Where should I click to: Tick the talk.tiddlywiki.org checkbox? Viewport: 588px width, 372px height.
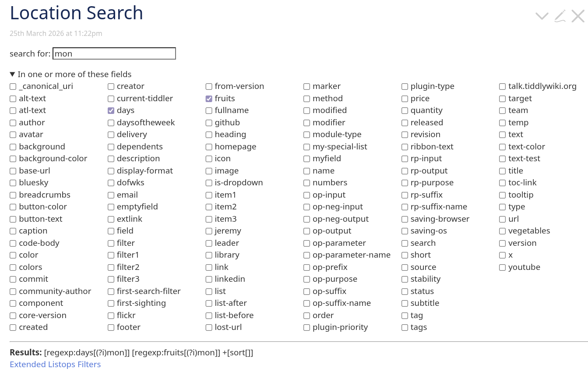pyautogui.click(x=503, y=86)
